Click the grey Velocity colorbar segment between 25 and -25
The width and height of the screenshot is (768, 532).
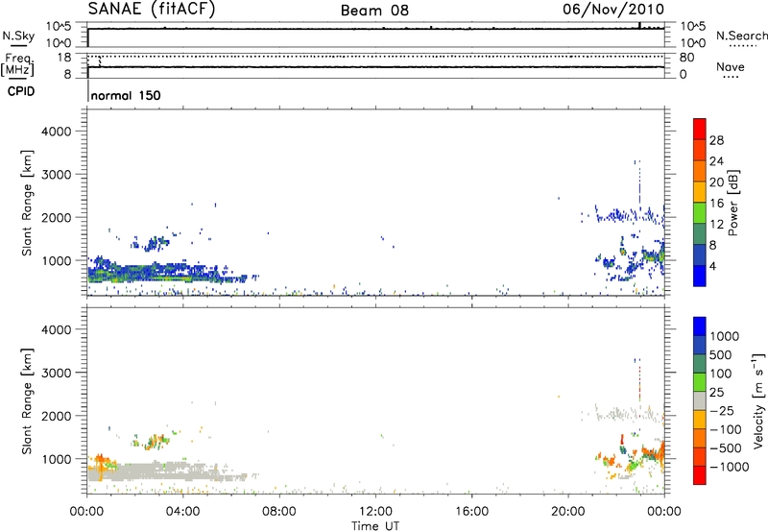tap(700, 400)
